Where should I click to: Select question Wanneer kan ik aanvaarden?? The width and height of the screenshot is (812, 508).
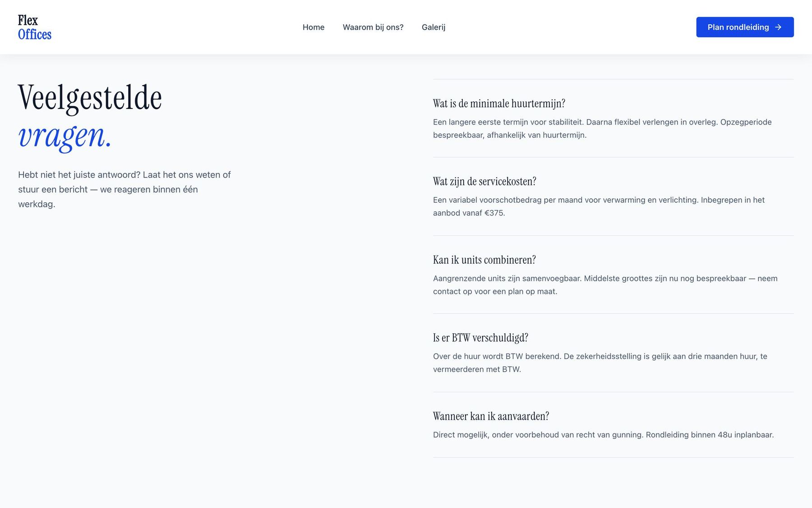491,416
